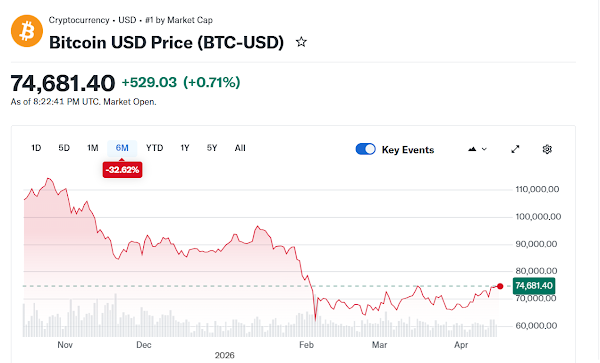
Task: Click the red current price dot on chart
Action: pos(500,286)
